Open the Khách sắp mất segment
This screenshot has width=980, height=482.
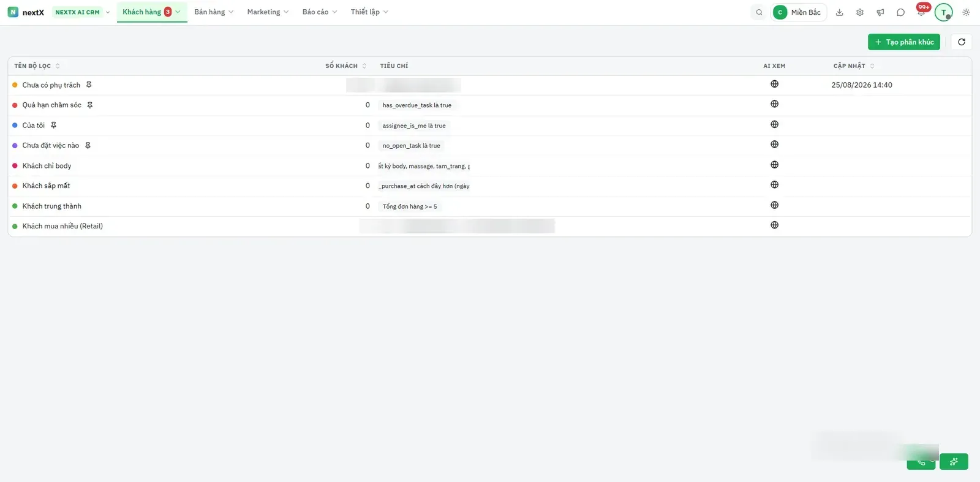pyautogui.click(x=47, y=186)
